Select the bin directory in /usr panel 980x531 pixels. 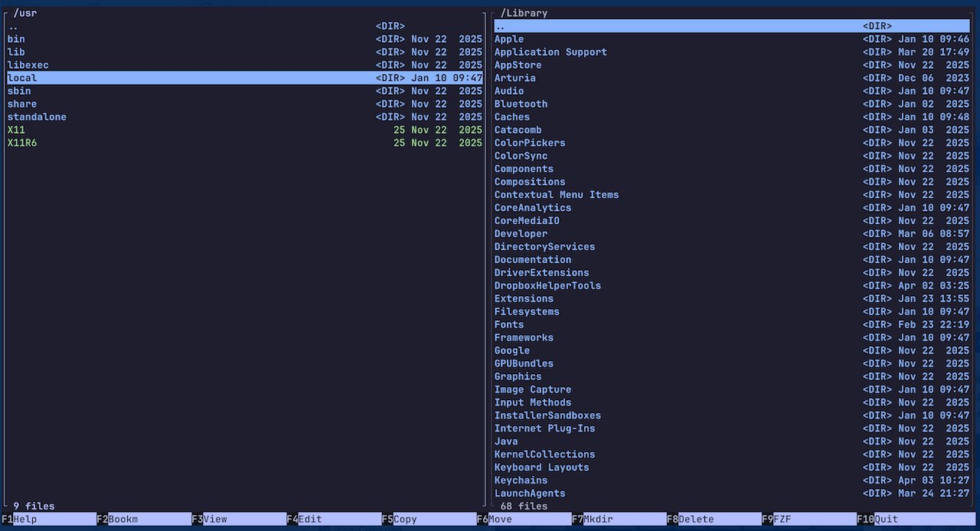245,39
